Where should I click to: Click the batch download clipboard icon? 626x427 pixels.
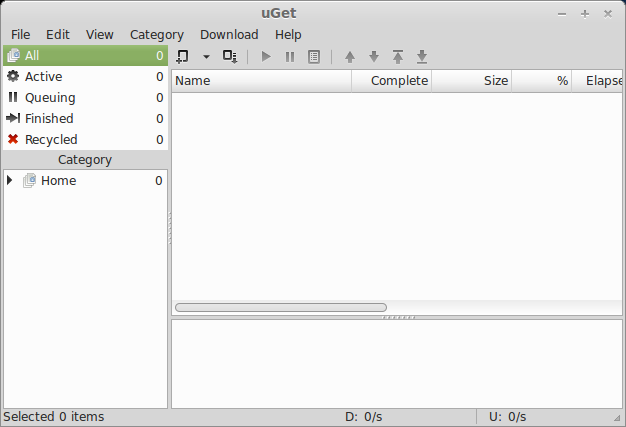pyautogui.click(x=230, y=57)
